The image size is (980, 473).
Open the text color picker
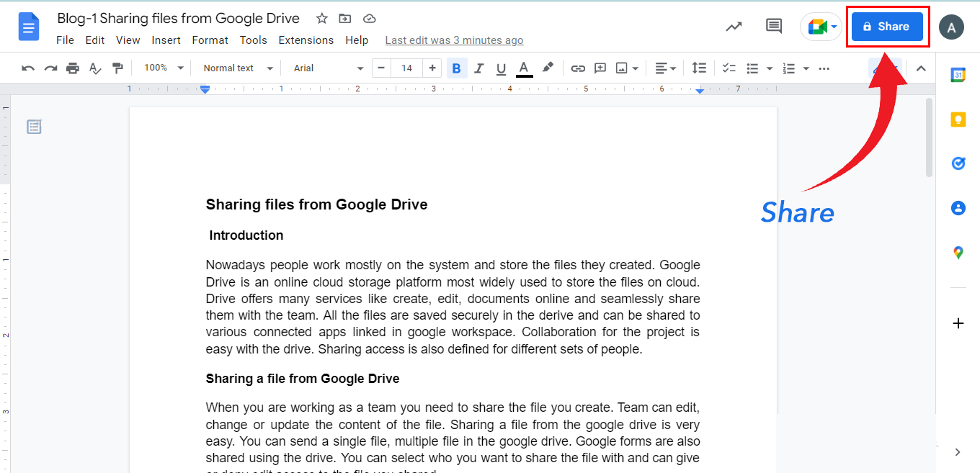click(525, 68)
